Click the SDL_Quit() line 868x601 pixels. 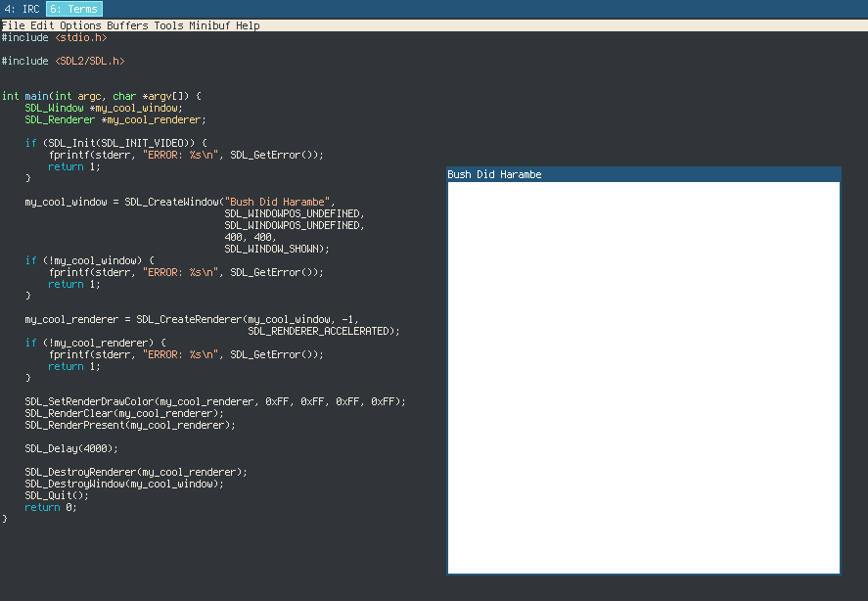click(57, 495)
